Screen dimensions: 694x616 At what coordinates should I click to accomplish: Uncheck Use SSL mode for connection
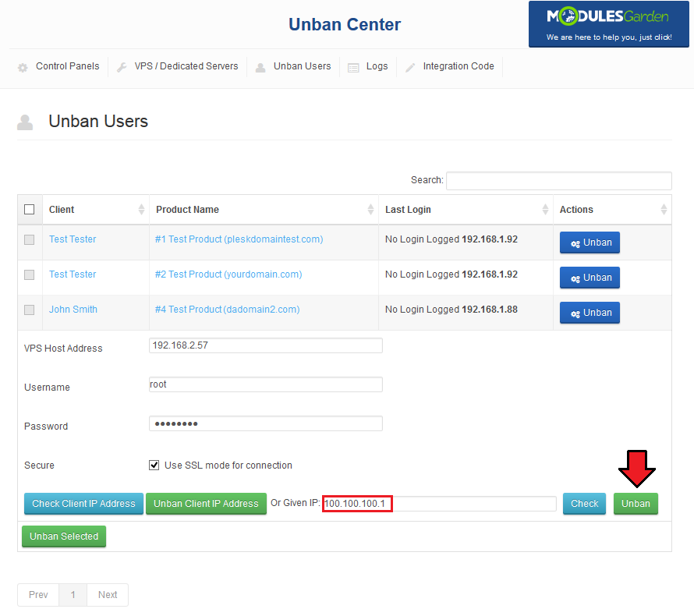pyautogui.click(x=154, y=466)
